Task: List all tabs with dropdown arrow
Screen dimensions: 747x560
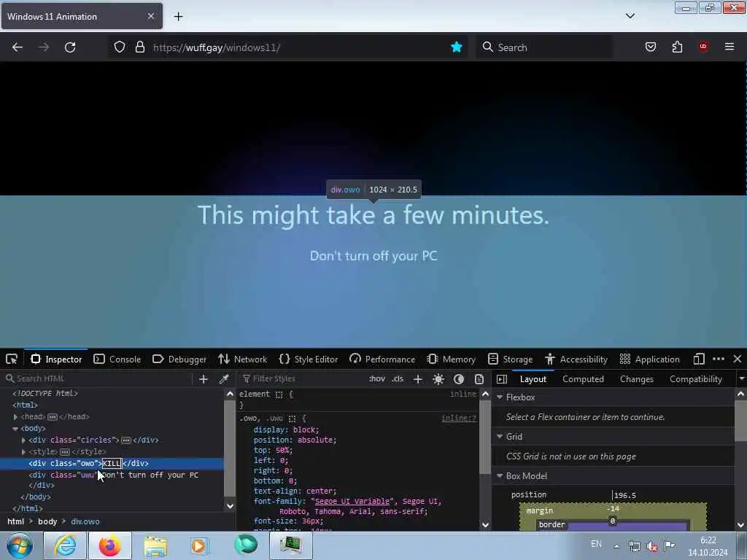Action: point(630,16)
